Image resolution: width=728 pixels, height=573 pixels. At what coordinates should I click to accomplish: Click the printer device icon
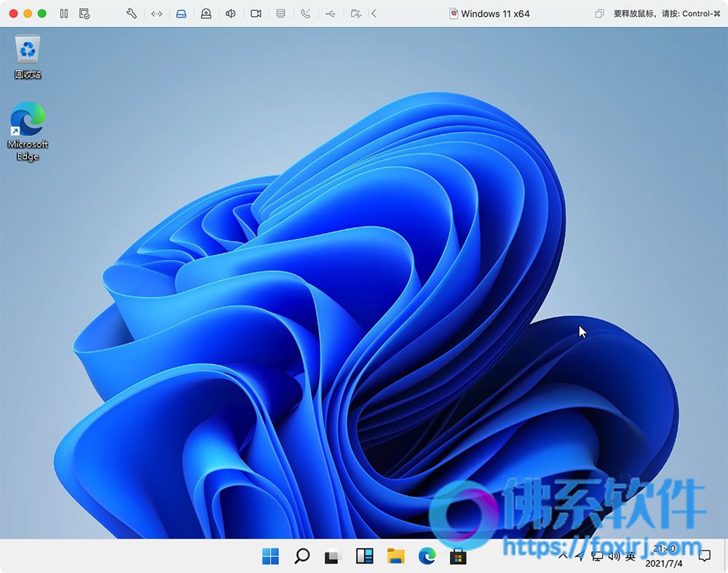tap(281, 13)
